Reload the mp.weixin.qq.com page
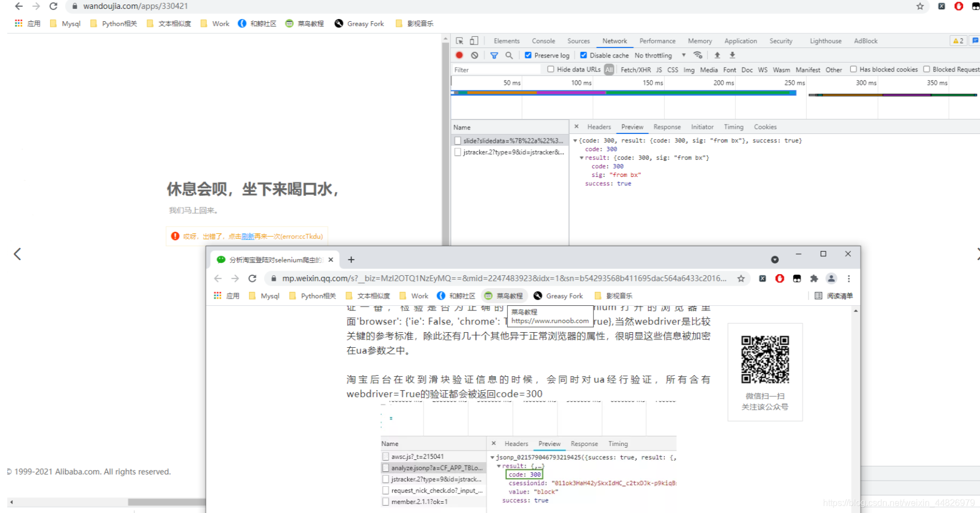980x513 pixels. (253, 279)
